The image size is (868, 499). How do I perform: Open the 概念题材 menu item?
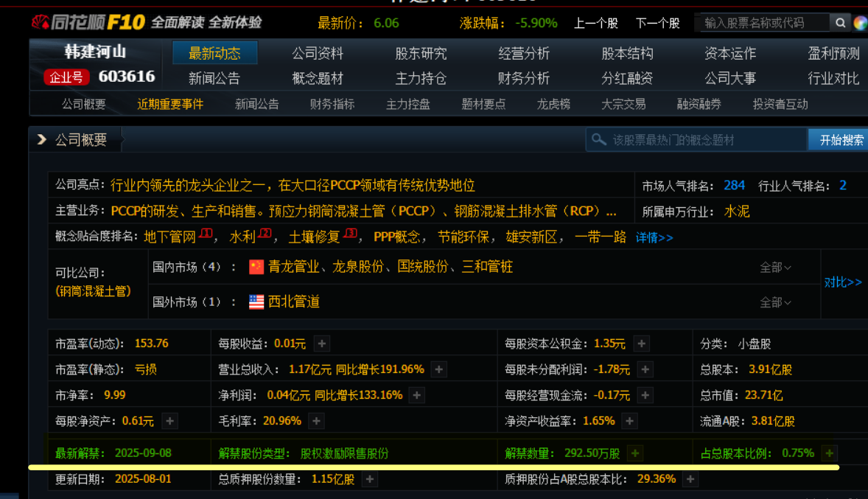(x=318, y=78)
